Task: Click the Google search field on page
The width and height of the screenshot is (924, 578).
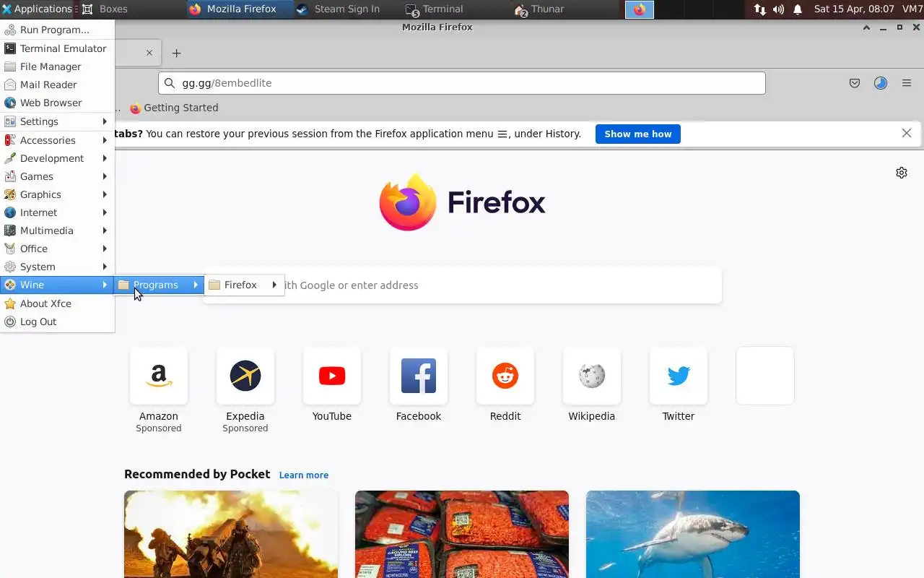Action: tap(462, 285)
